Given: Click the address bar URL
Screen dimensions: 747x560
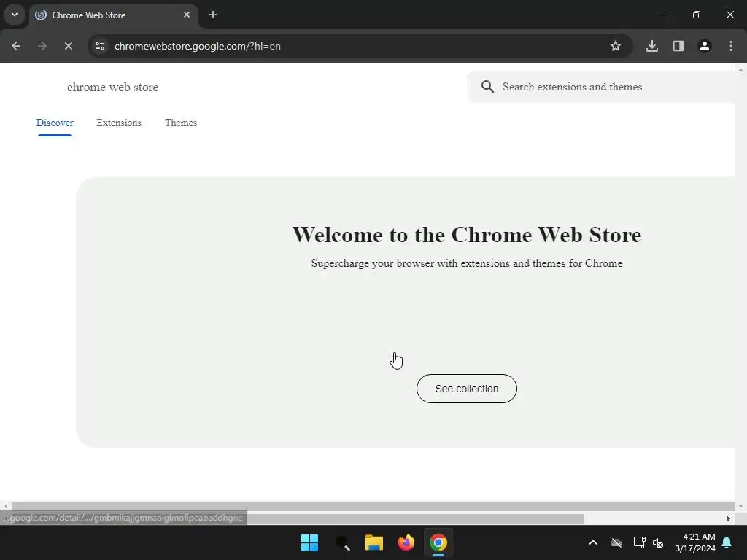Looking at the screenshot, I should click(197, 46).
